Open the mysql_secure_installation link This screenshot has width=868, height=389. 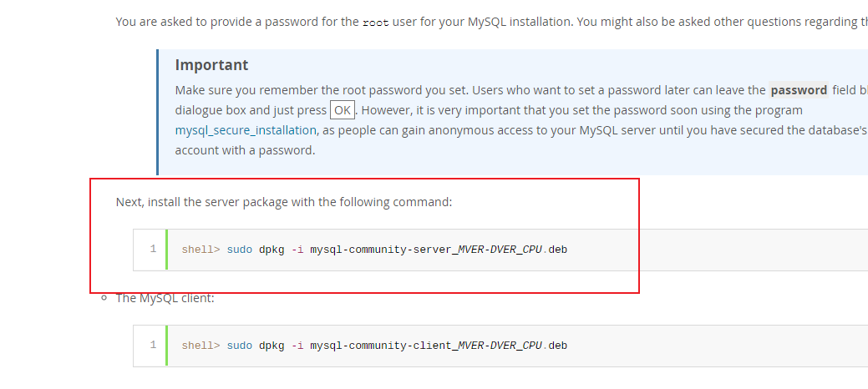[x=246, y=130]
